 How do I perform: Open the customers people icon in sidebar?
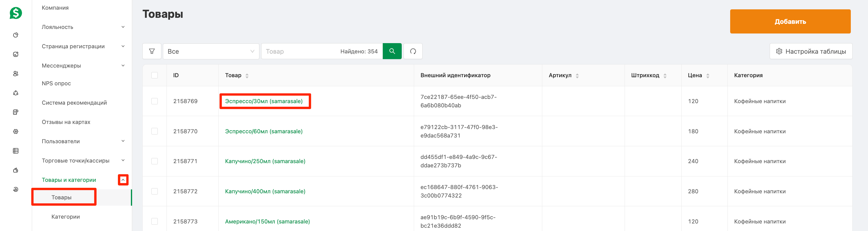coord(15,73)
